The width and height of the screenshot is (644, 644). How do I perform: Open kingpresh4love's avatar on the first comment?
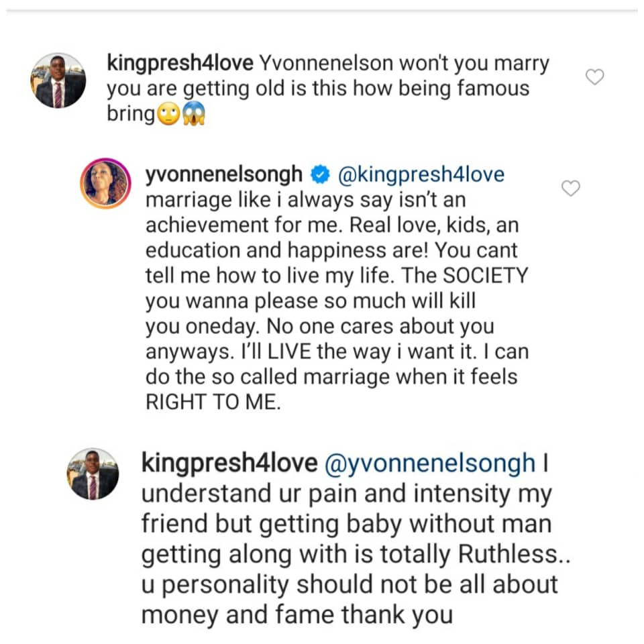(x=58, y=80)
